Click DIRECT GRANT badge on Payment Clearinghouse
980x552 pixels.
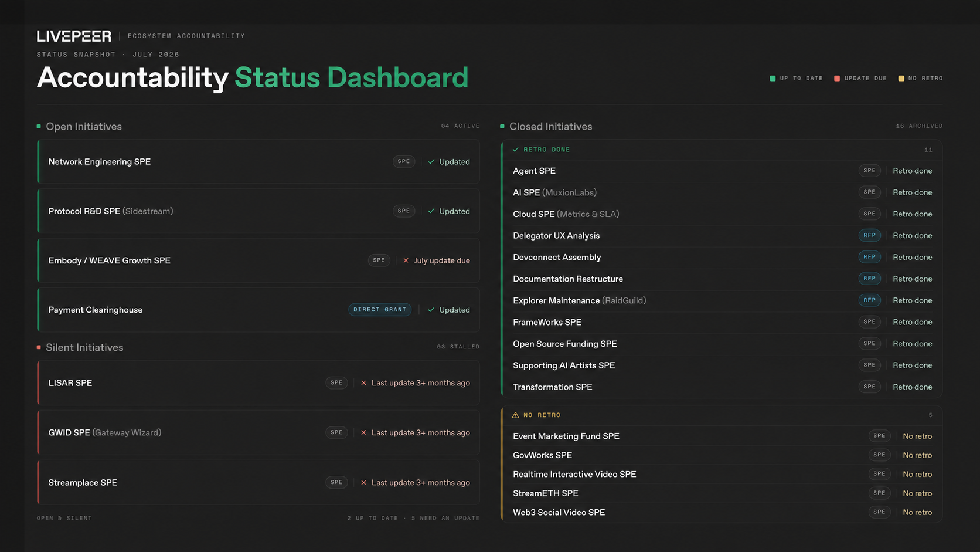[380, 310]
